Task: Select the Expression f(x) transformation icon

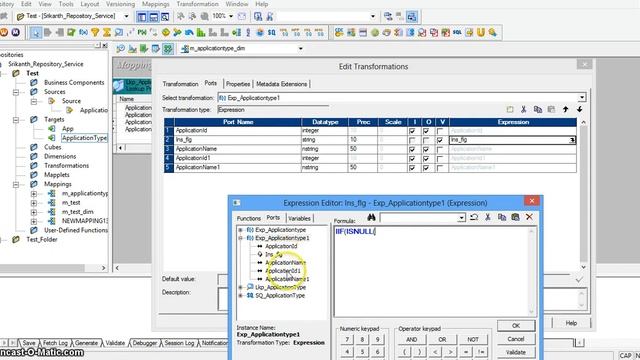Action: (83, 32)
